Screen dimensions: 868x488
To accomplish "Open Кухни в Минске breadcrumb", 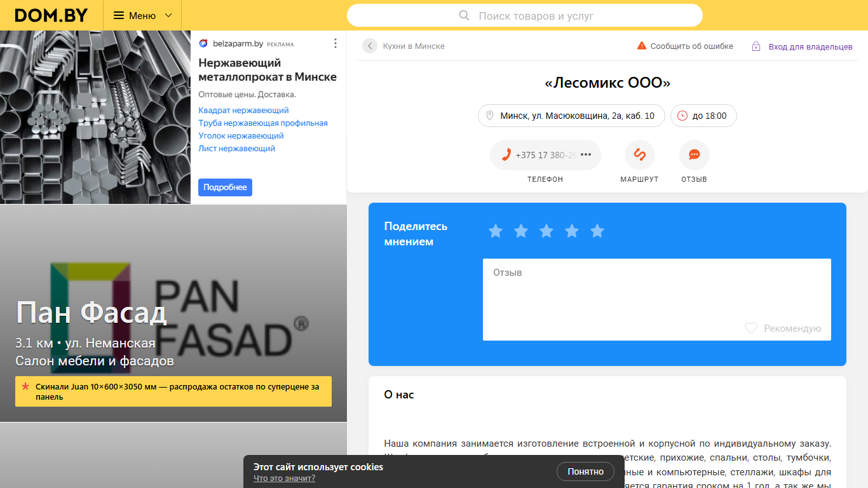I will tap(414, 46).
